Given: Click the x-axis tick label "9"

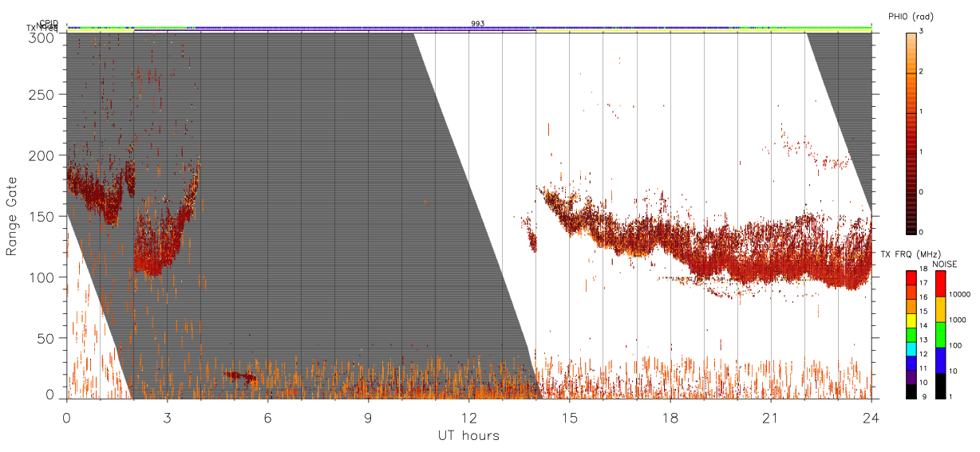Looking at the screenshot, I should [368, 418].
